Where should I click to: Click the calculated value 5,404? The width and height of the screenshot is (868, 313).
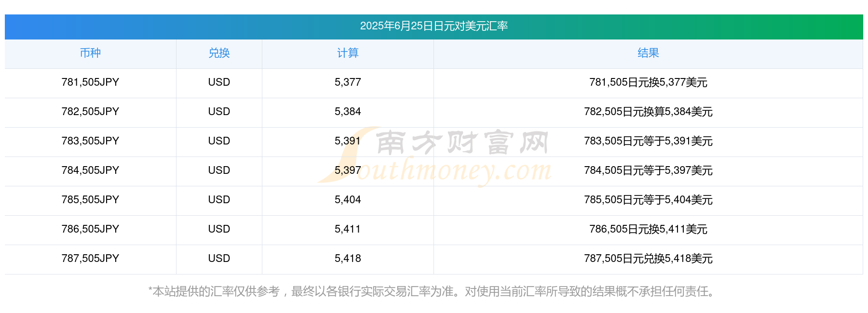pos(348,200)
